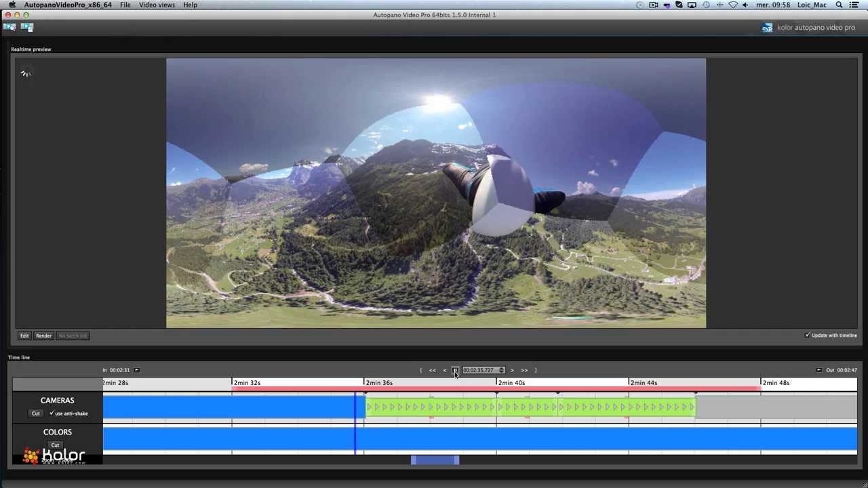Pause playback
The height and width of the screenshot is (488, 868).
(455, 370)
